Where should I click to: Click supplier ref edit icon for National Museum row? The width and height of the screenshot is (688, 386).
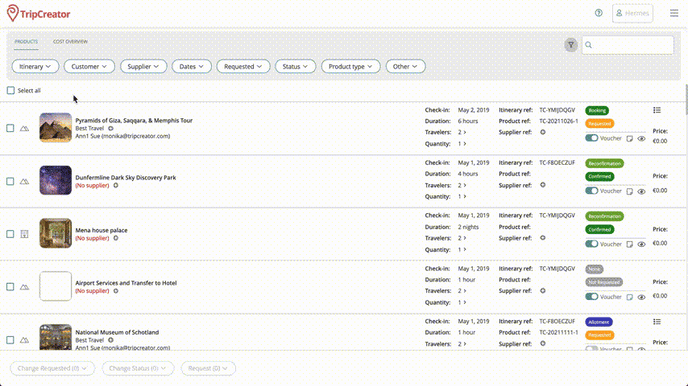[x=543, y=343]
